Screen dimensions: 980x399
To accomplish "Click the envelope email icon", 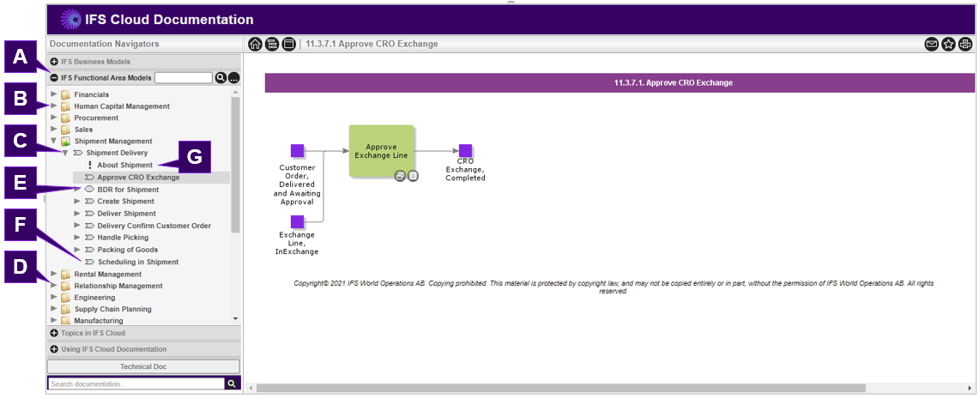I will click(931, 44).
